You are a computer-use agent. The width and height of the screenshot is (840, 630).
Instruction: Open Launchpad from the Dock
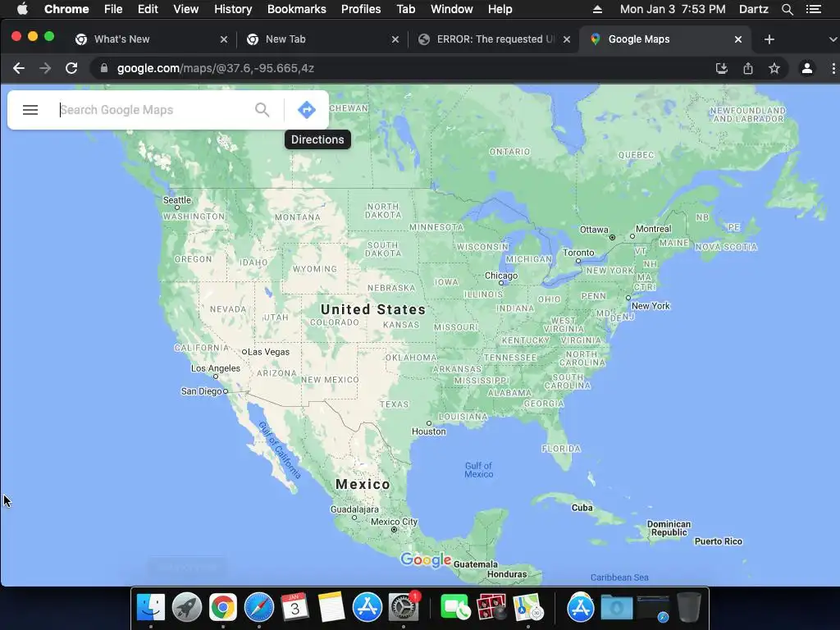click(187, 607)
